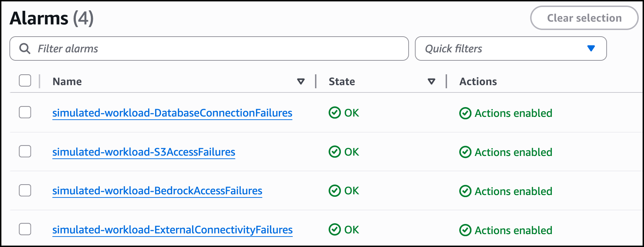This screenshot has height=247, width=644.
Task: Check the BedrockAccessFailures alarm checkbox
Action: (x=25, y=190)
